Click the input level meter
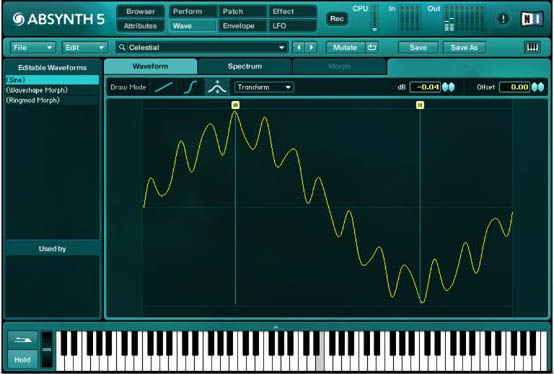This screenshot has height=374, width=554. [x=410, y=18]
